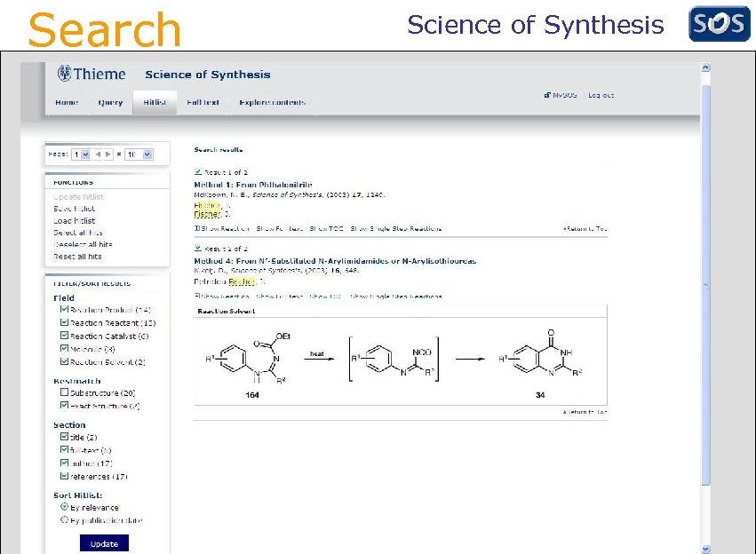The height and width of the screenshot is (554, 756).
Task: Open the MySOS link icon
Action: click(x=547, y=95)
